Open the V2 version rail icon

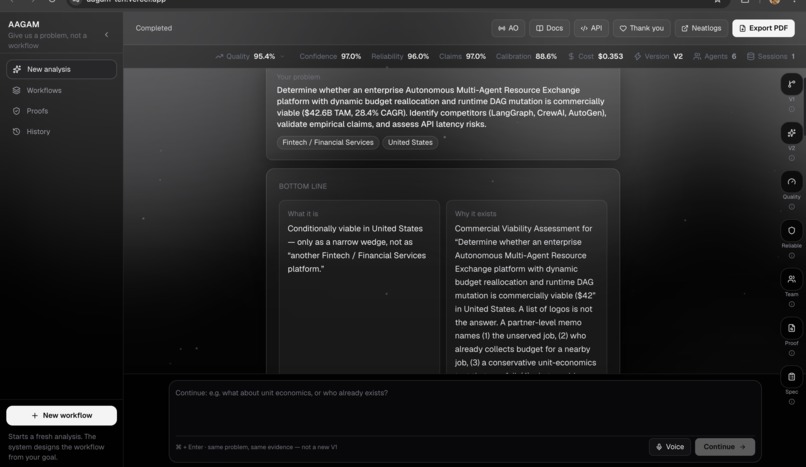tap(791, 133)
